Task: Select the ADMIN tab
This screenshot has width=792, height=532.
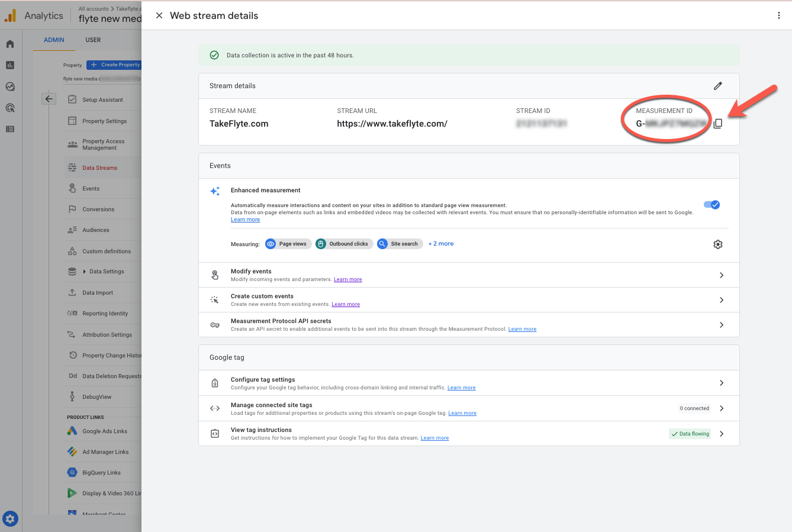Action: click(54, 40)
